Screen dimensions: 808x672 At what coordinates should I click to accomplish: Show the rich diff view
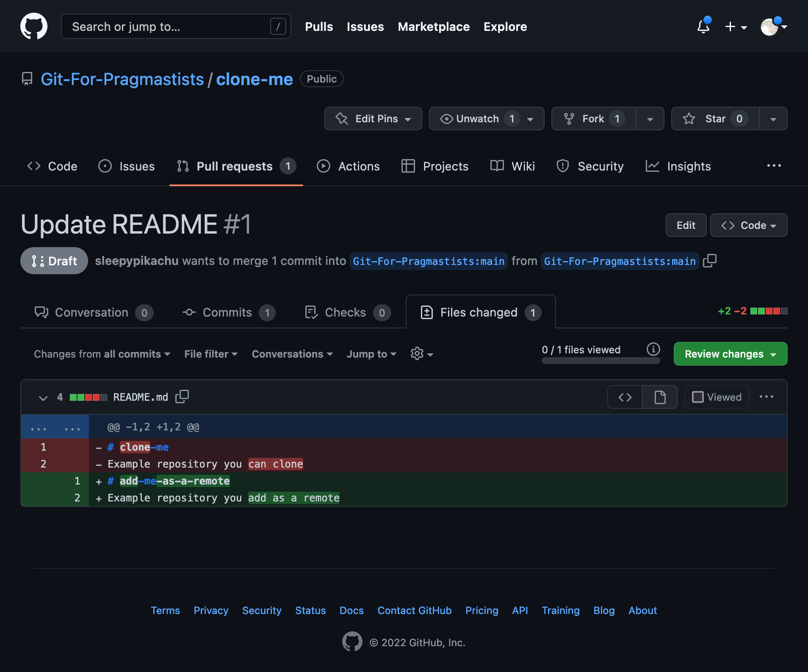(x=660, y=397)
